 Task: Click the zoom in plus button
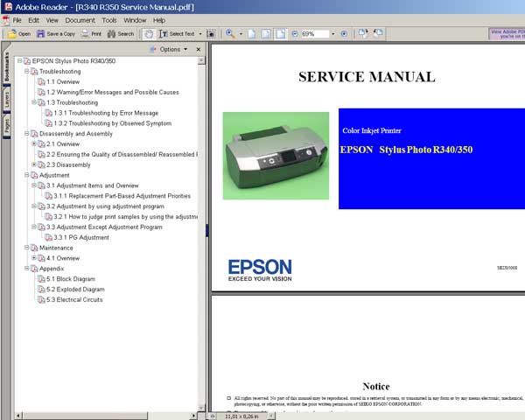coord(344,34)
